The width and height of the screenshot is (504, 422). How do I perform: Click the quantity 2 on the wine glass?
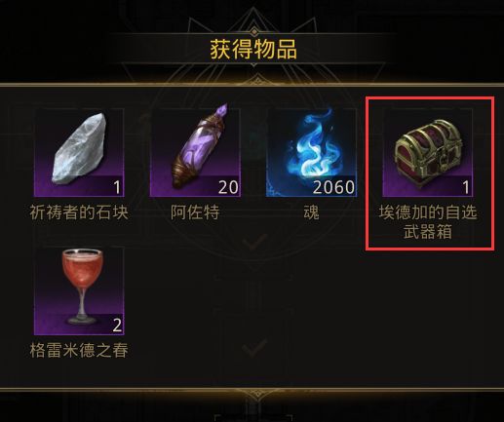(x=117, y=326)
